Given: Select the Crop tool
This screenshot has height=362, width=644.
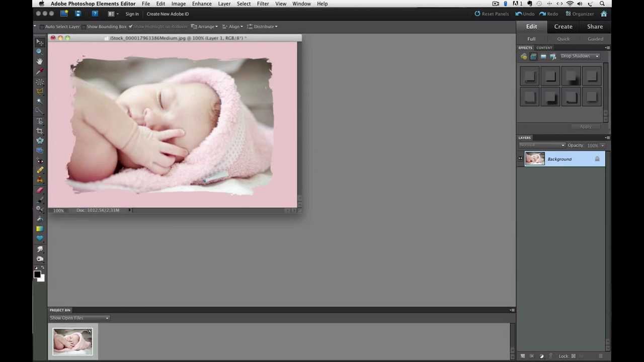Looking at the screenshot, I should pyautogui.click(x=40, y=131).
